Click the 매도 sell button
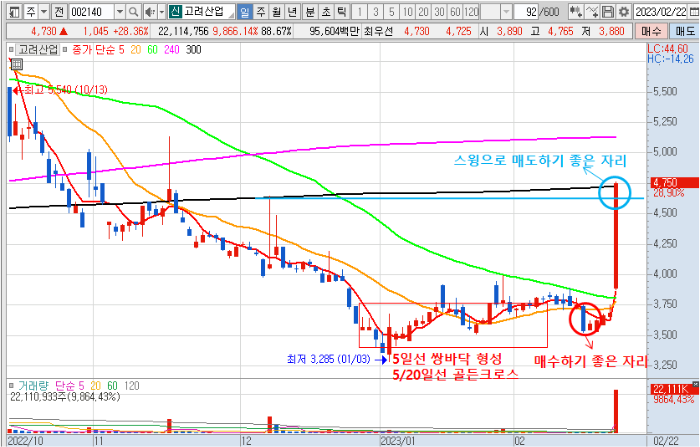 685,31
